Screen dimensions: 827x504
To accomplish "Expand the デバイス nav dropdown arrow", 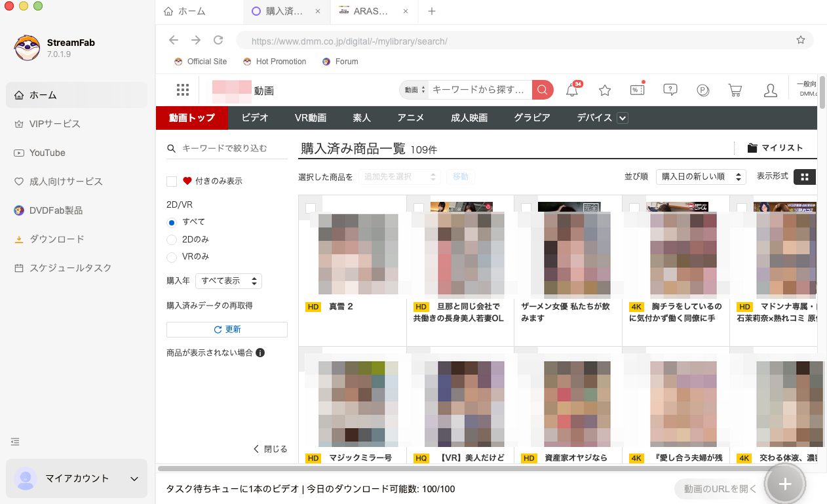I will point(623,118).
